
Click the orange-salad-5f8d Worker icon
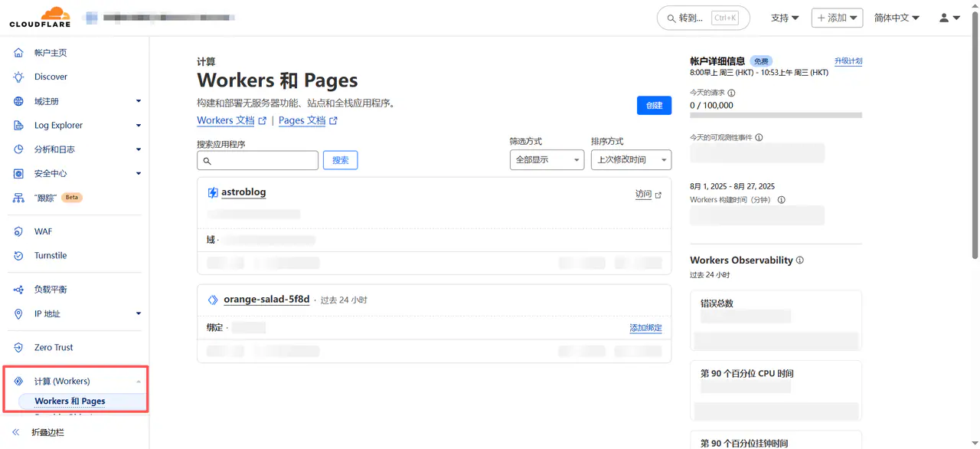[x=213, y=300]
